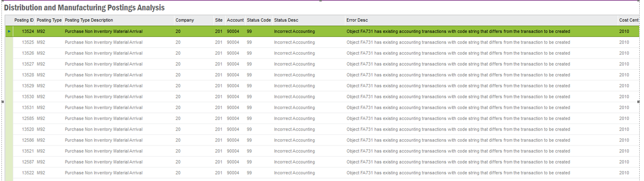Select Posting ID 13521 cell
Viewport: 644px width, 181px height.
click(28, 151)
